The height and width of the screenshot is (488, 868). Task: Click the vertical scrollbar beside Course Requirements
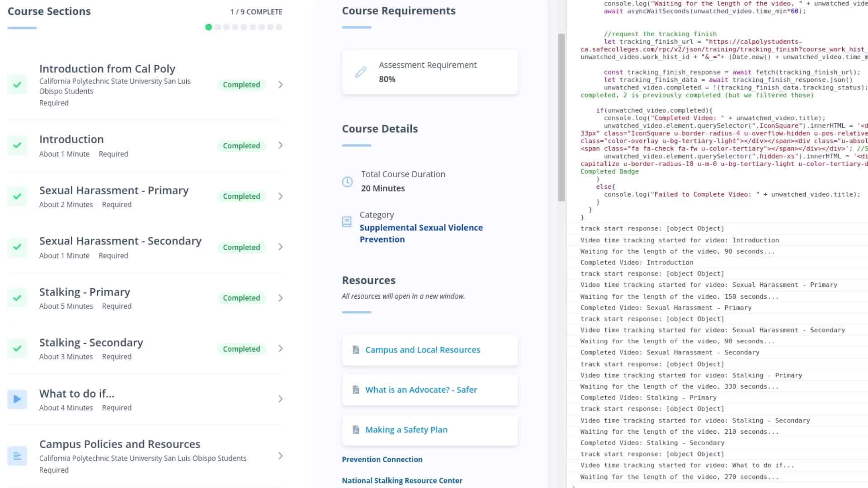click(x=561, y=117)
